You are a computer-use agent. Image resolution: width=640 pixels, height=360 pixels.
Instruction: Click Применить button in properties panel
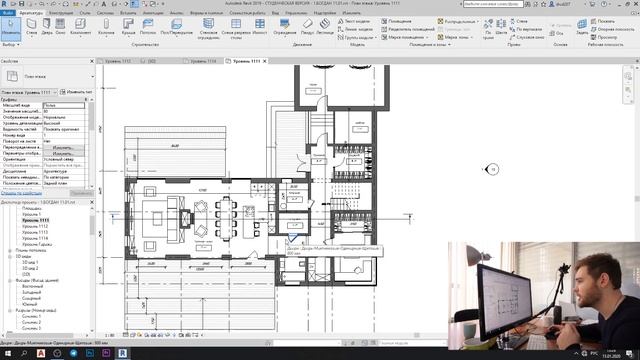pos(81,193)
